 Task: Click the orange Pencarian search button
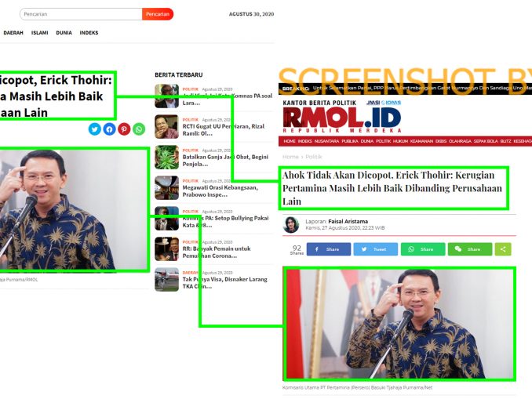[x=158, y=14]
